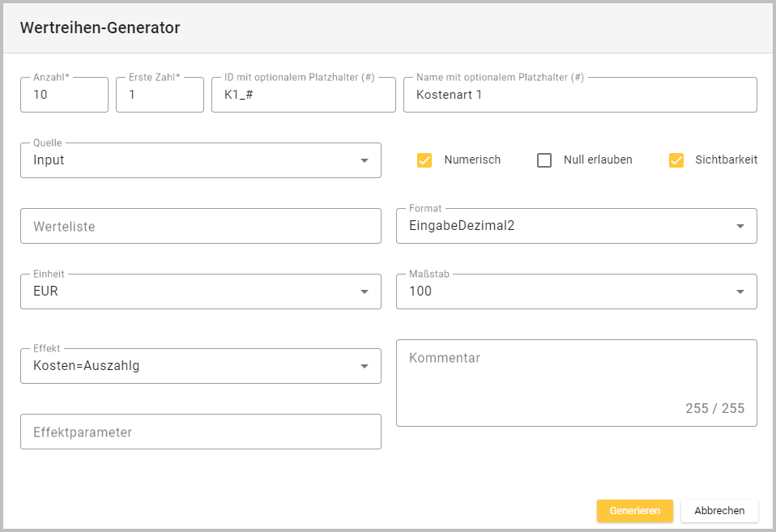Enable the Null erlauben checkbox
The width and height of the screenshot is (776, 532).
click(544, 160)
